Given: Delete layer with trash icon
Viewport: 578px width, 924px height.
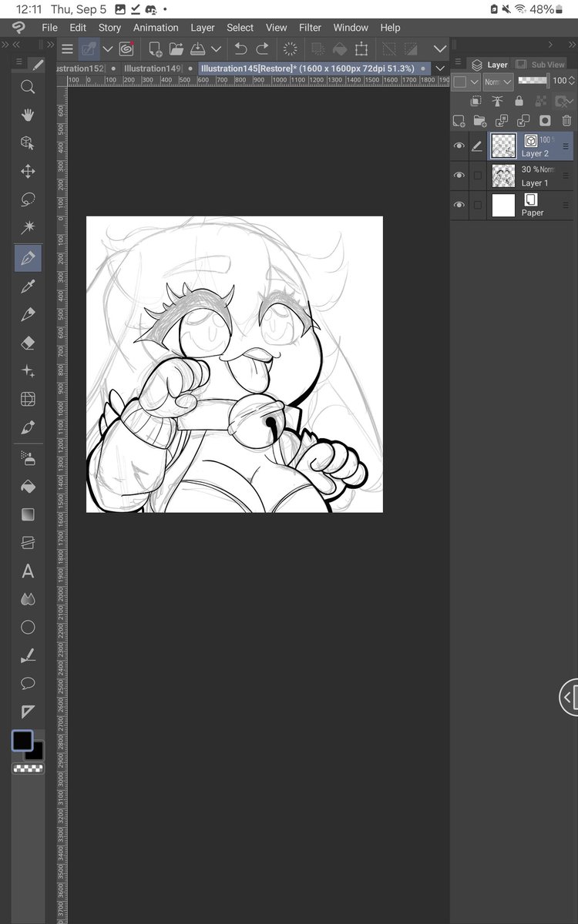Looking at the screenshot, I should coord(566,121).
